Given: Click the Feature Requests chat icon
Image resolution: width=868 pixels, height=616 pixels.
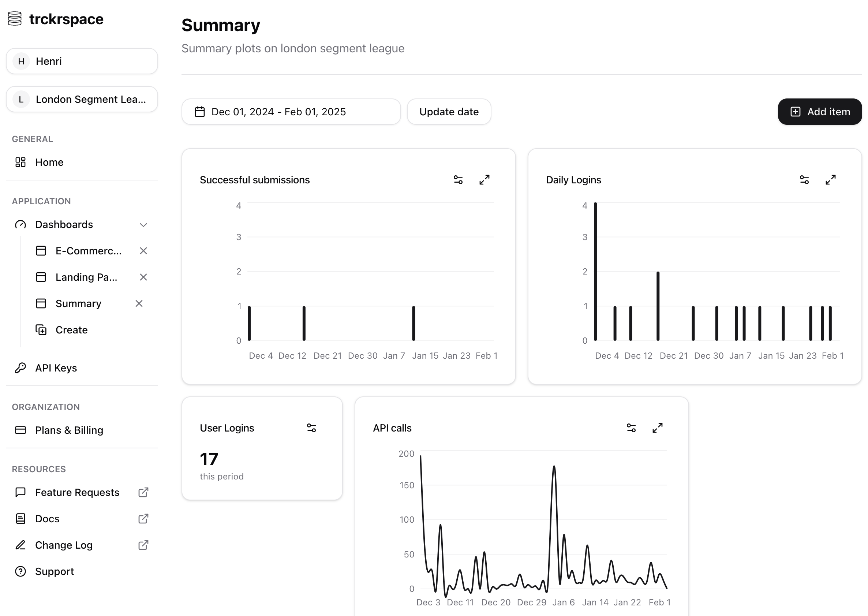Looking at the screenshot, I should coord(20,492).
